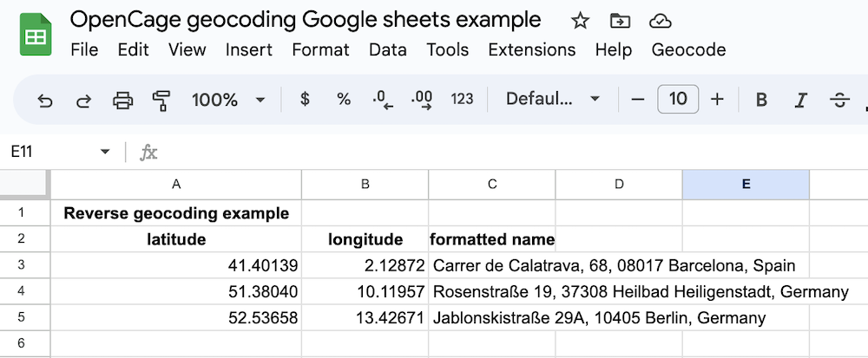Screen dimensions: 868x358
Task: Redo the last action
Action: (83, 100)
